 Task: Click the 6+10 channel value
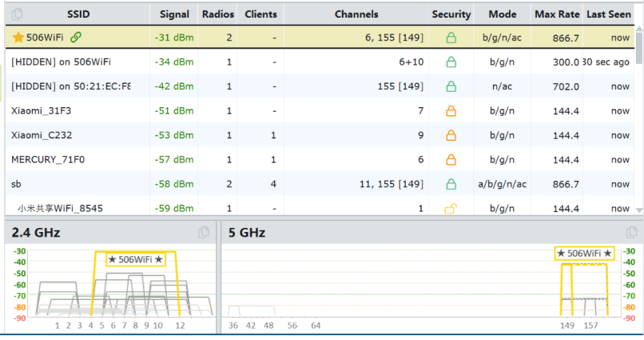411,62
